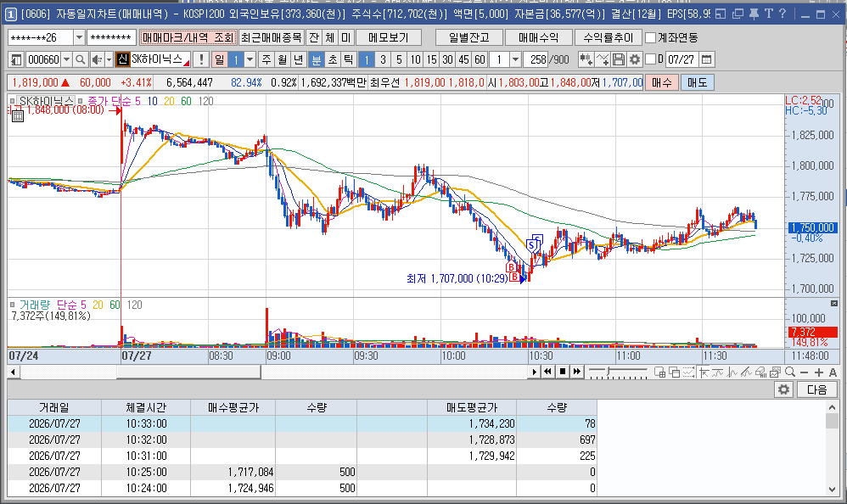Expand the daily period count dropdown
Image resolution: width=847 pixels, height=504 pixels.
pos(250,59)
